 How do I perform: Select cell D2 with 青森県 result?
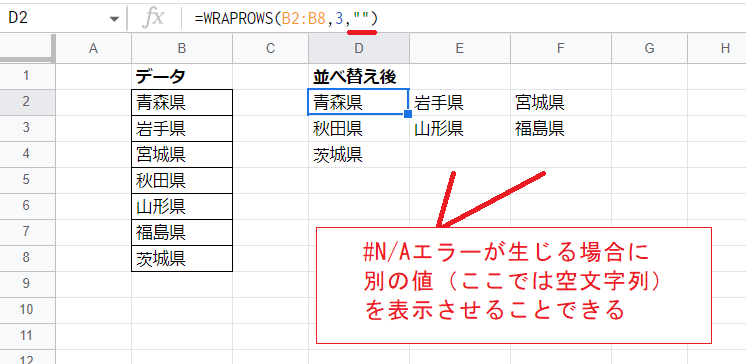click(359, 102)
